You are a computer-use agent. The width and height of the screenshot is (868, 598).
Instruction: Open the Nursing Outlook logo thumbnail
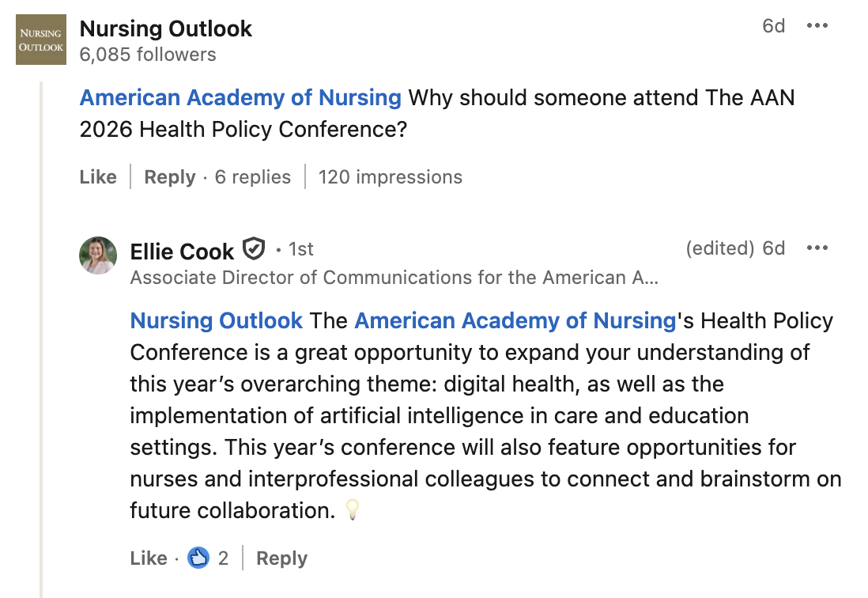41,40
